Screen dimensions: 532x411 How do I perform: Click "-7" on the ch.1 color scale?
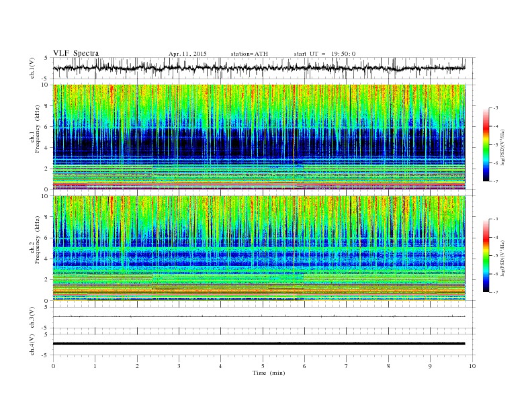tap(496, 181)
